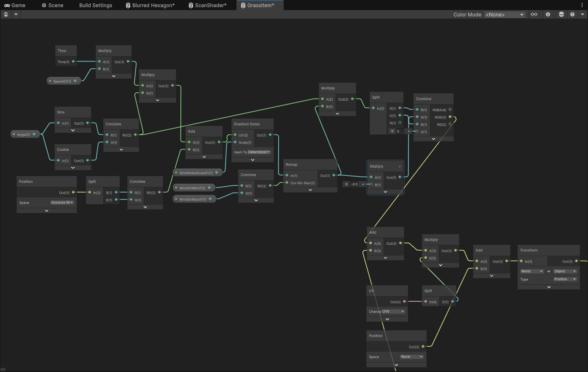Click the shader icon on Blurred Hexagon tab

tap(128, 5)
